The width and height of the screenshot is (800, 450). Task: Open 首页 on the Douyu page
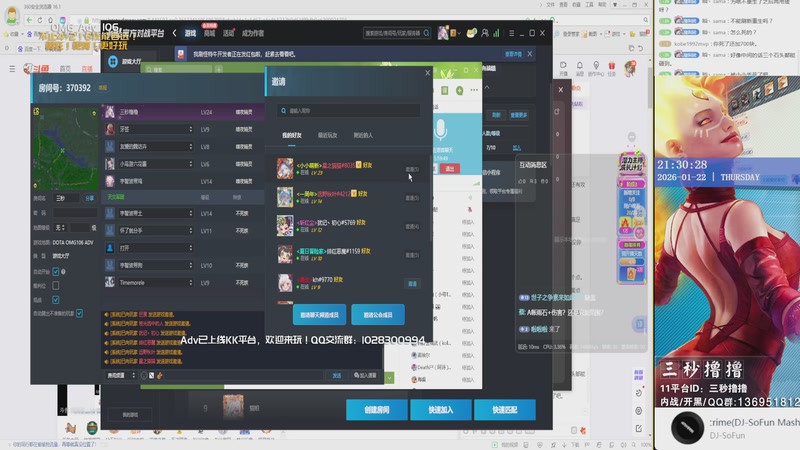coord(65,69)
